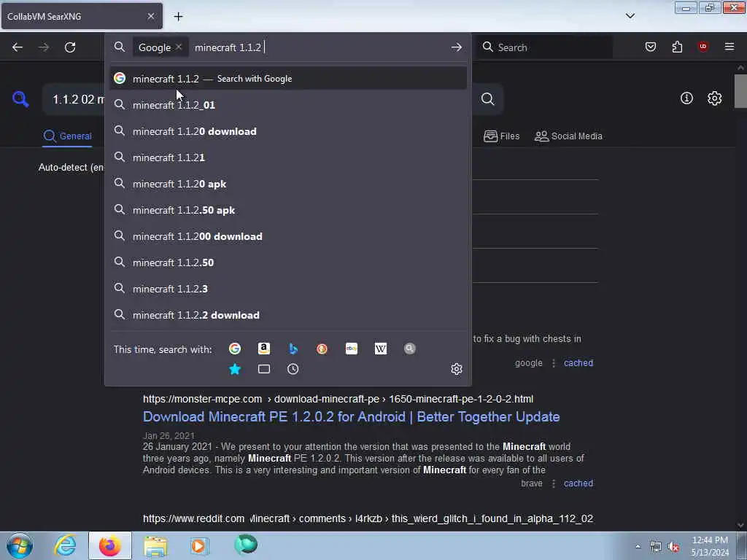Open 'Download Minecraft PE 1.2.0.2 for Android' result
Viewport: 747px width, 560px height.
tap(351, 416)
